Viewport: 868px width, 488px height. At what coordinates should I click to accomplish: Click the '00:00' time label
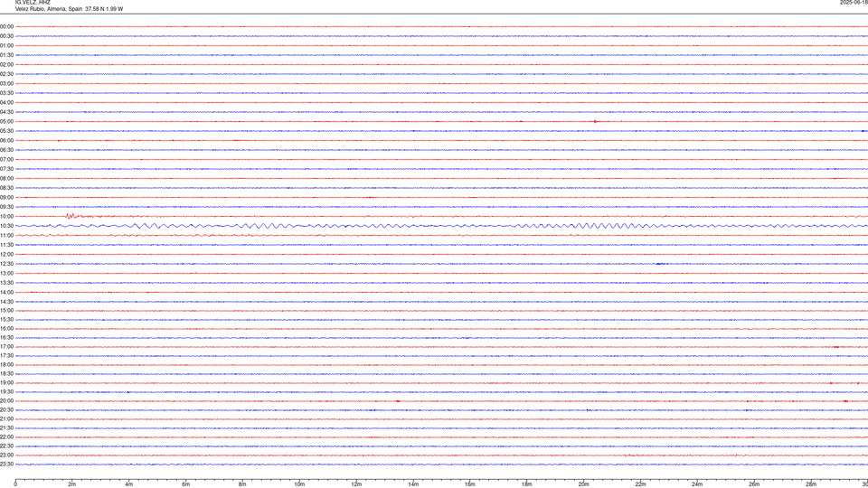pos(6,26)
